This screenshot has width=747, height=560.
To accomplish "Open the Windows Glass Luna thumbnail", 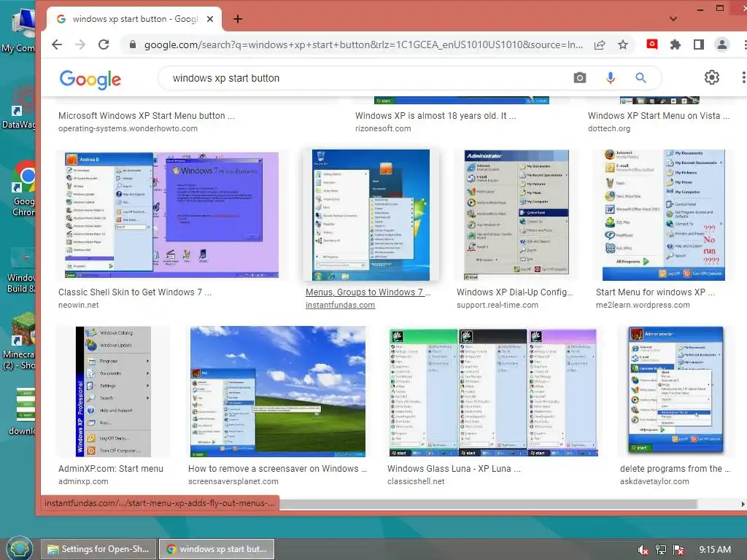I will click(493, 392).
